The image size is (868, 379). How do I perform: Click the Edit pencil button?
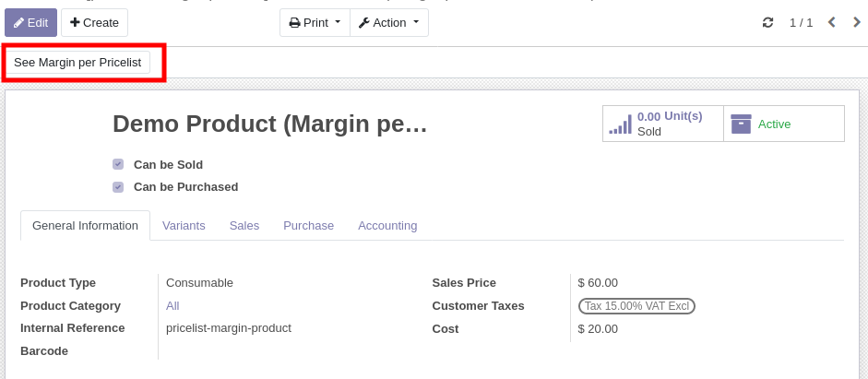point(31,22)
